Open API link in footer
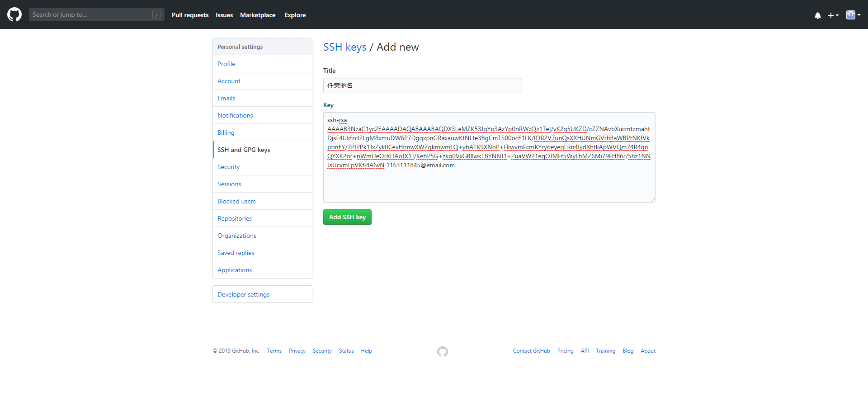Image resolution: width=868 pixels, height=406 pixels. point(585,351)
